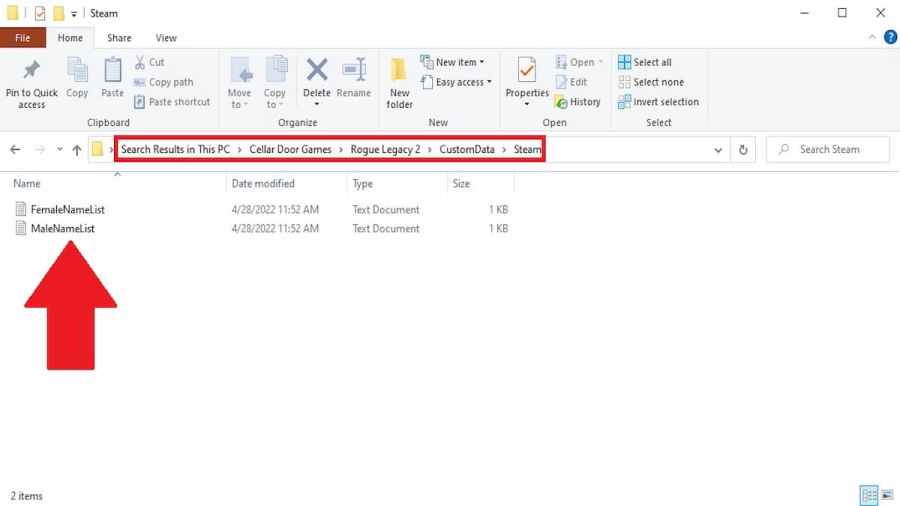Click Select all
Image resolution: width=900 pixels, height=506 pixels.
pyautogui.click(x=645, y=62)
